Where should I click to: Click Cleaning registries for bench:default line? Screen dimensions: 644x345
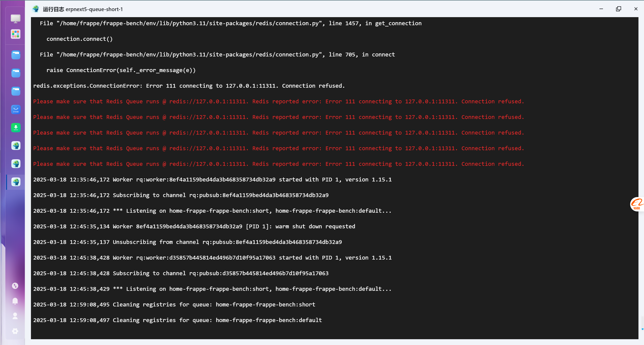(x=178, y=320)
